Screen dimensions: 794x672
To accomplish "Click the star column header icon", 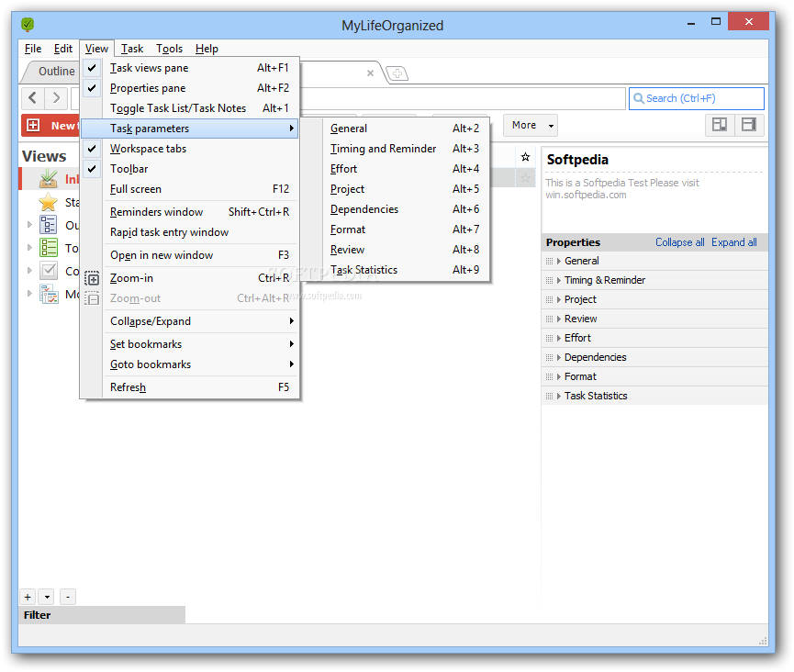I will (526, 157).
